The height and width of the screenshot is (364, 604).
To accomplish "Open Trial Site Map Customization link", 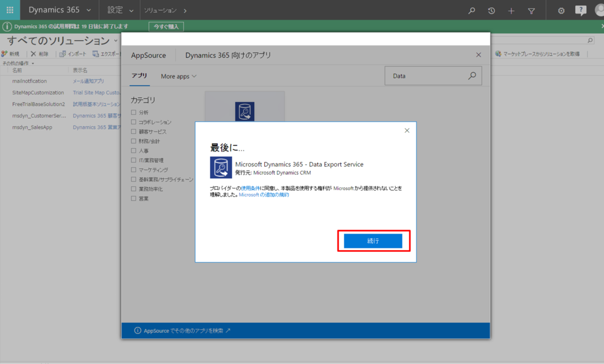I will [x=96, y=93].
